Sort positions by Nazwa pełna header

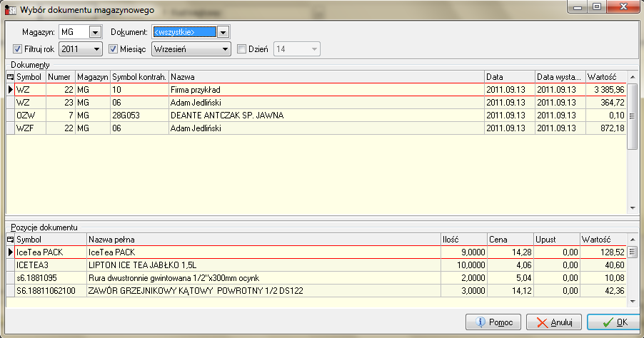tap(263, 239)
